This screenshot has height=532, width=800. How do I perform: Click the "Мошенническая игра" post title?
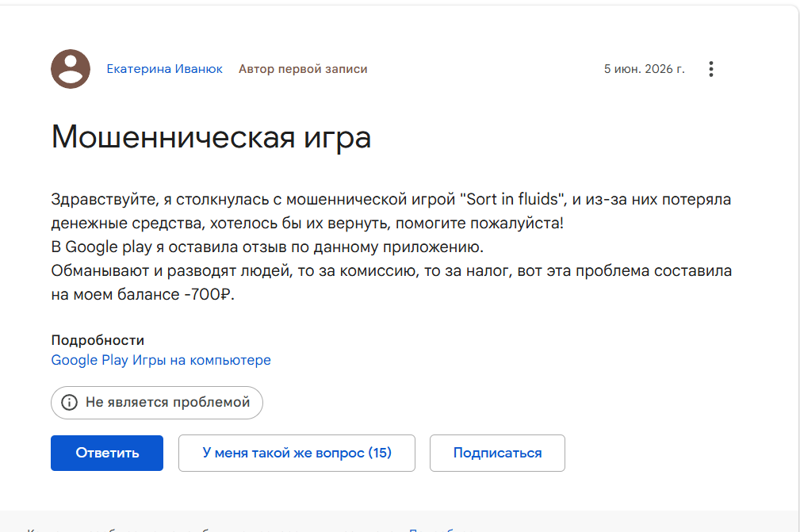[x=211, y=137]
